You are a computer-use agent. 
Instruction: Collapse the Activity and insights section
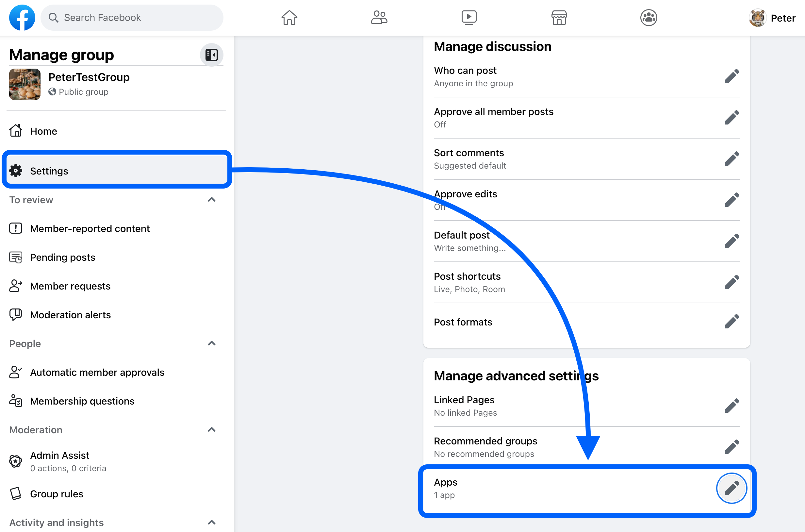tap(212, 522)
